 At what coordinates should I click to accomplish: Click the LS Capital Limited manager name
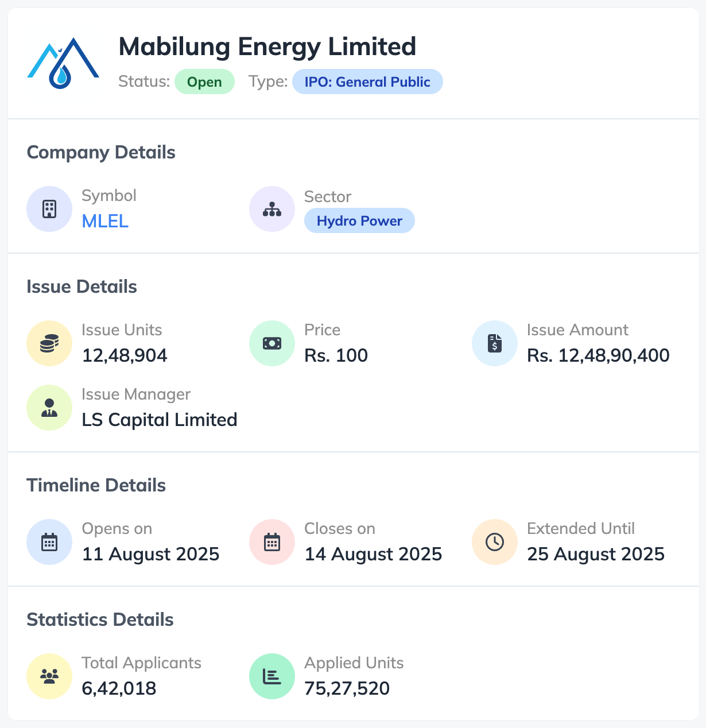click(160, 420)
